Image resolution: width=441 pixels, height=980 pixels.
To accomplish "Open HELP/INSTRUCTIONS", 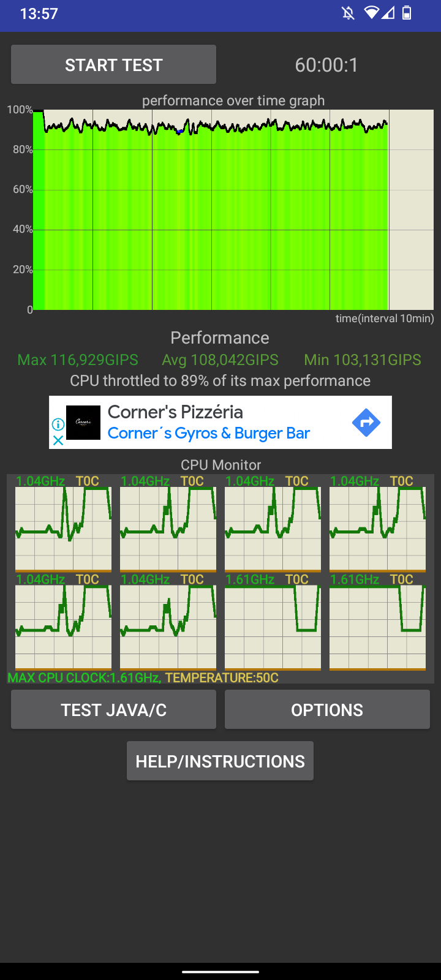I will coord(220,761).
